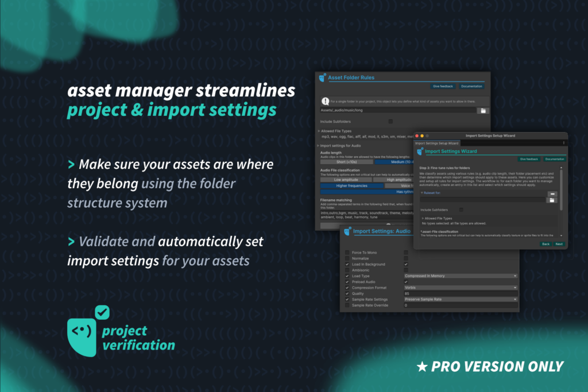Click star icon beside PRO VERSION ONLY
The height and width of the screenshot is (392, 588).
tap(422, 367)
